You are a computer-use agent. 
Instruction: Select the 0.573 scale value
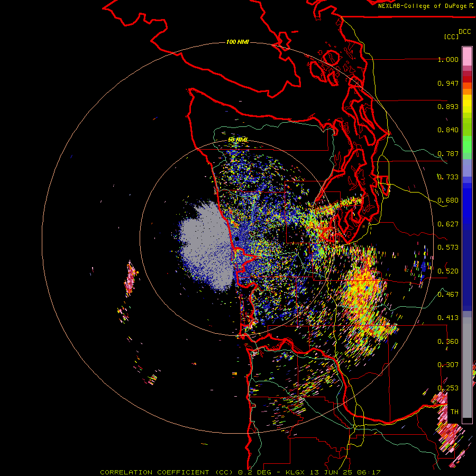tap(448, 248)
